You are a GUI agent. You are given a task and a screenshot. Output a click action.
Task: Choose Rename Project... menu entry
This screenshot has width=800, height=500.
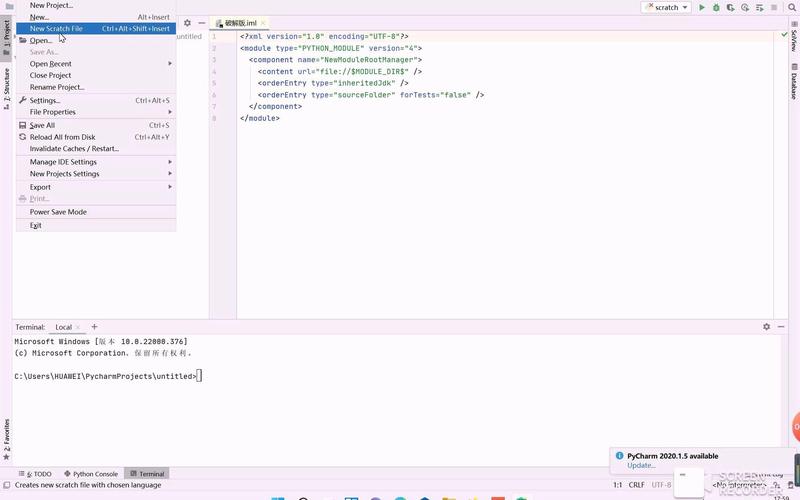(x=96, y=87)
